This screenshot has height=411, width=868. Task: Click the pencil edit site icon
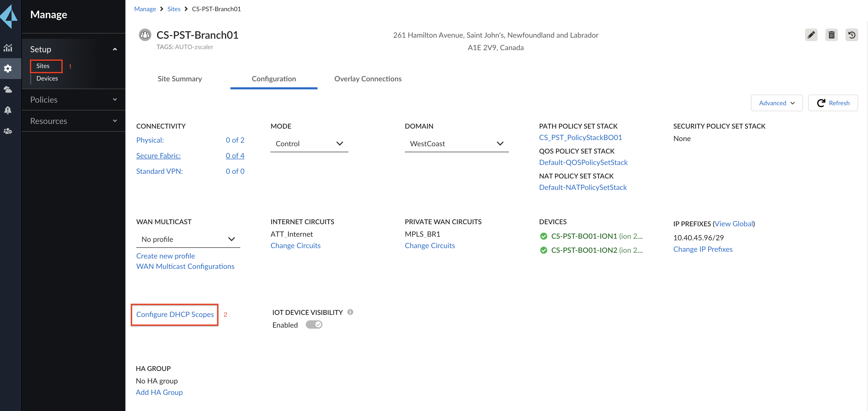click(x=811, y=35)
